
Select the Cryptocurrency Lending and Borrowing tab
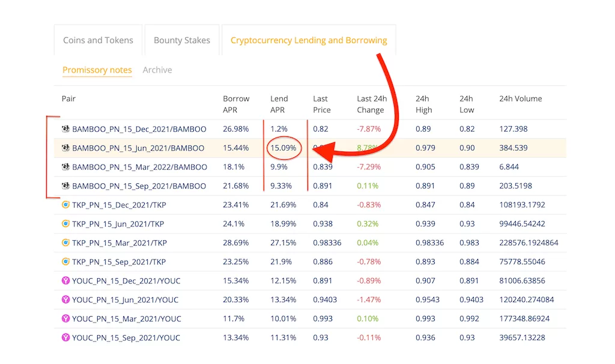click(x=309, y=40)
